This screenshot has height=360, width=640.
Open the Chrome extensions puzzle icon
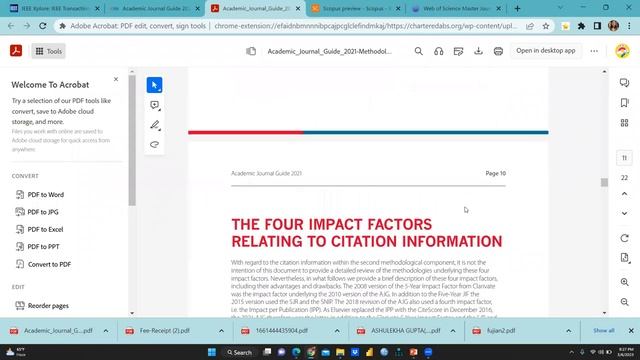pos(581,26)
